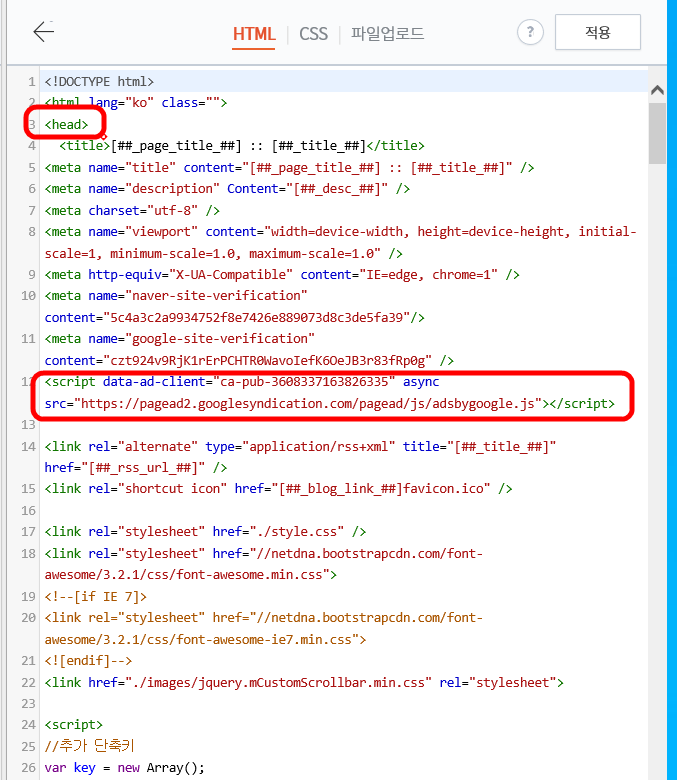Click the <head> tag on line 3

66,124
